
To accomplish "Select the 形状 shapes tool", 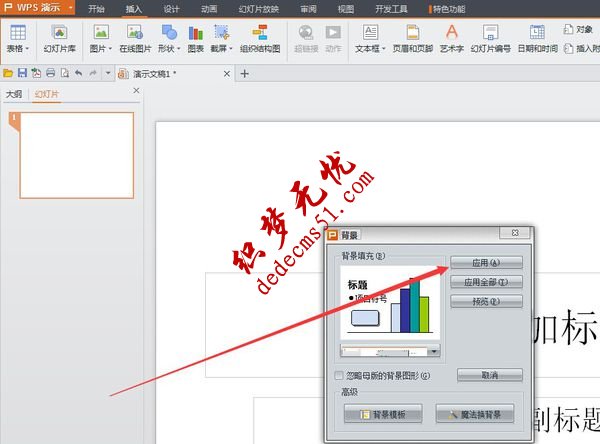I will (x=169, y=33).
